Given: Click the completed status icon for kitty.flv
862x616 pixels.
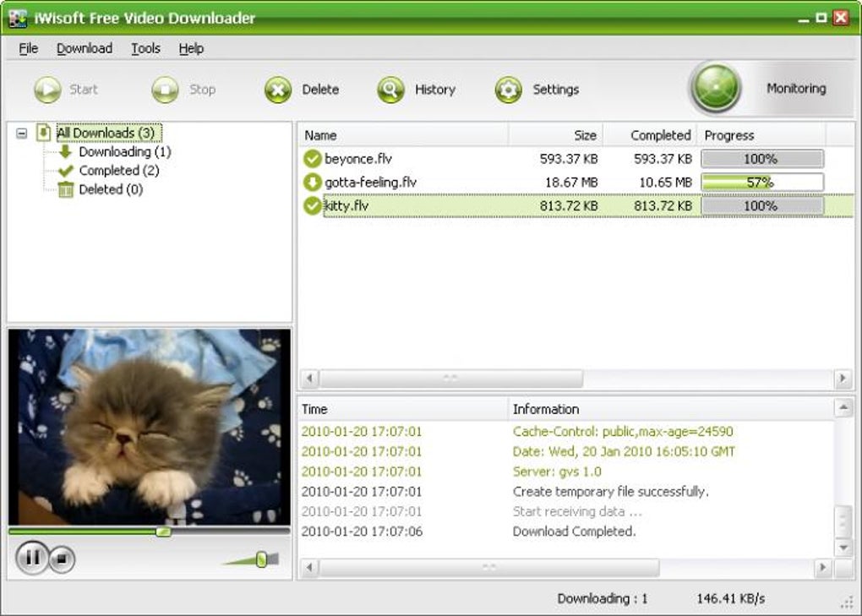Looking at the screenshot, I should (312, 206).
